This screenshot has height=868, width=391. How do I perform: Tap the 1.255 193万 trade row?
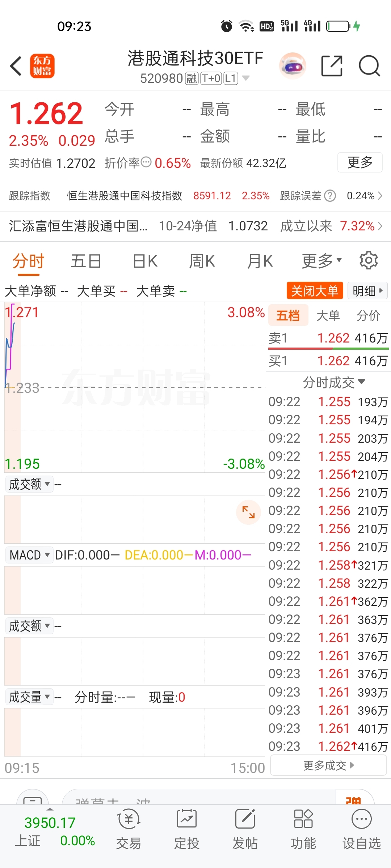(328, 402)
